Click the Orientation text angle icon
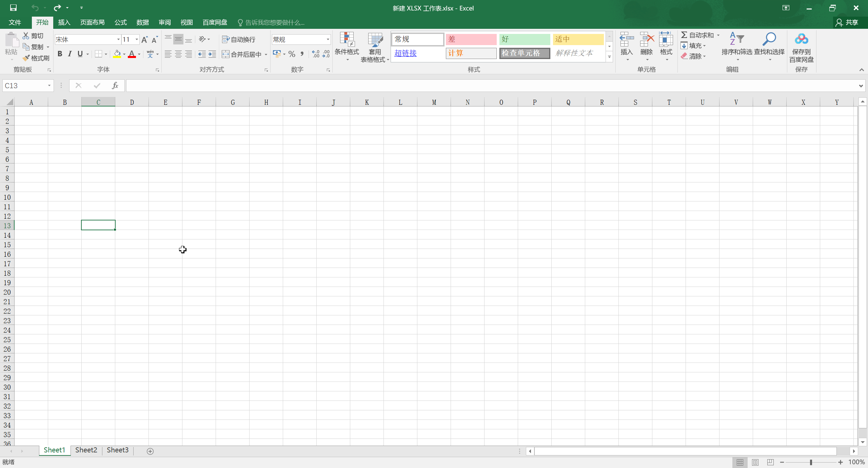 pos(202,39)
